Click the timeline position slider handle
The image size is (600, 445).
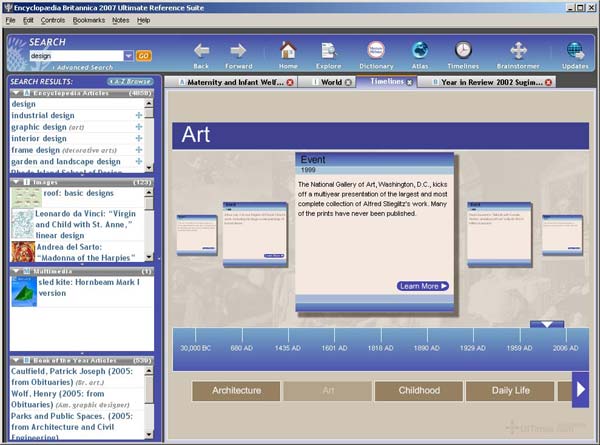(x=547, y=324)
